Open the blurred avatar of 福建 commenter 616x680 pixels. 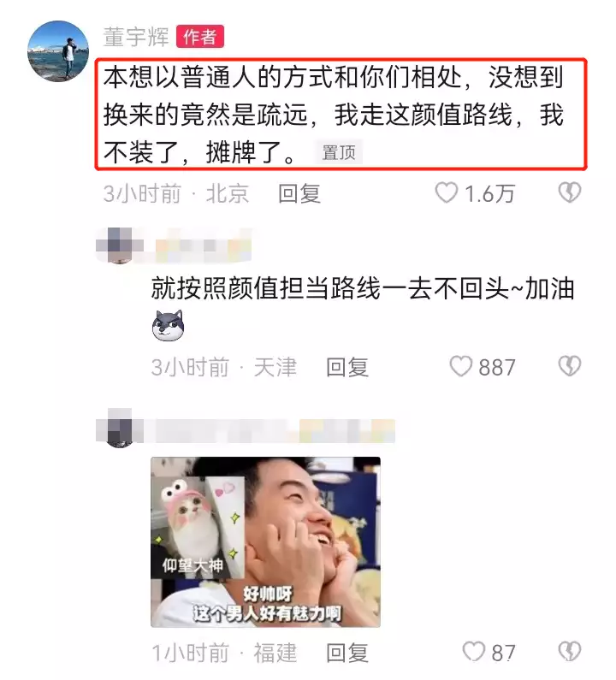pyautogui.click(x=120, y=428)
